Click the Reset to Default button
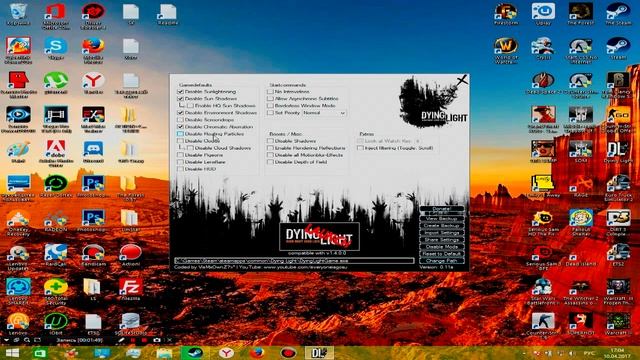This screenshot has width=640, height=360. (x=442, y=253)
